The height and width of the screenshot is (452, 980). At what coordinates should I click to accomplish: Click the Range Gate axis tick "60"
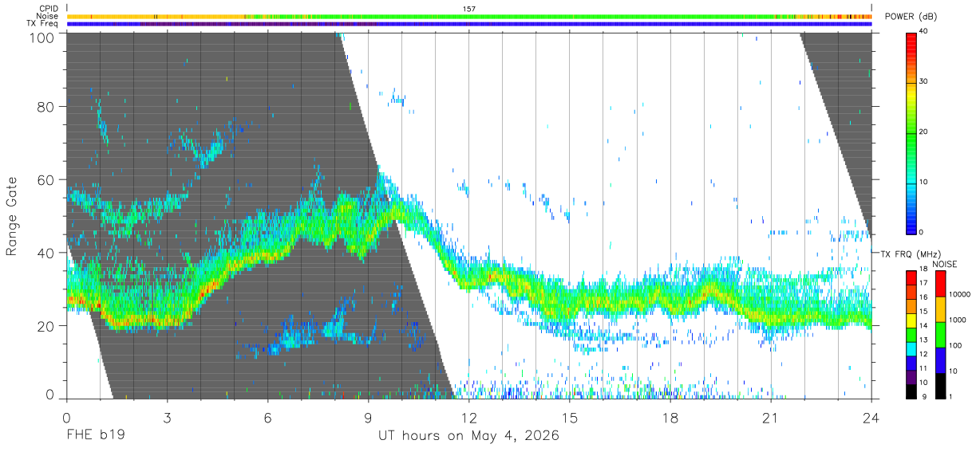click(x=46, y=179)
